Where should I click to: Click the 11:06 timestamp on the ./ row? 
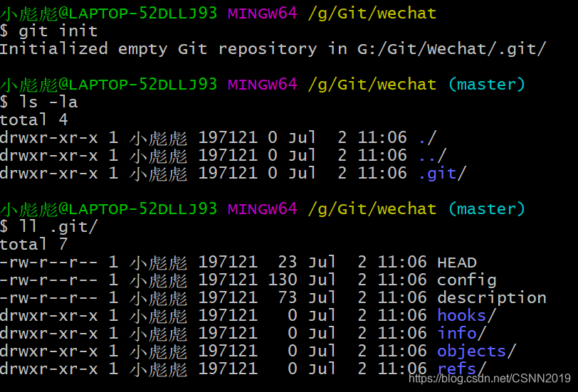point(382,138)
